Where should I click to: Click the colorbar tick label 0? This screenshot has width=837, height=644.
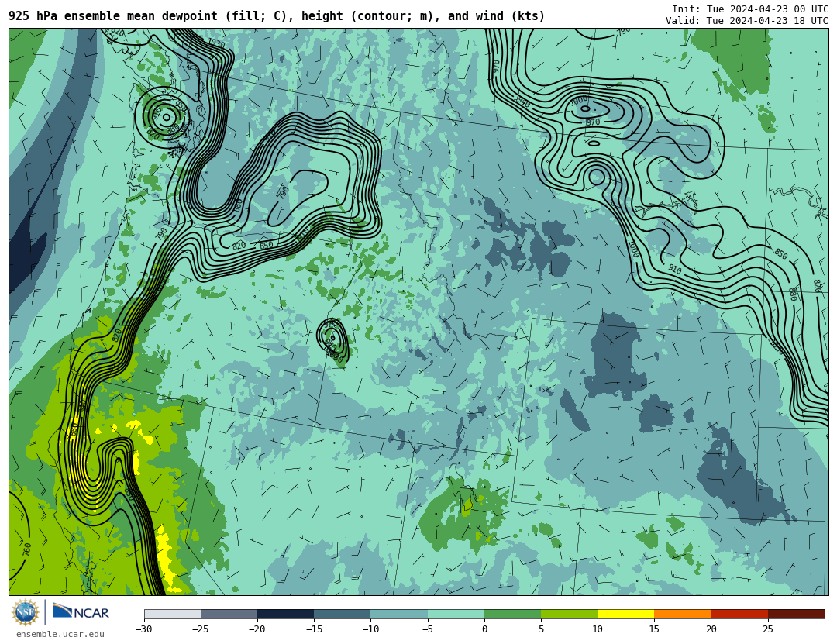484,629
